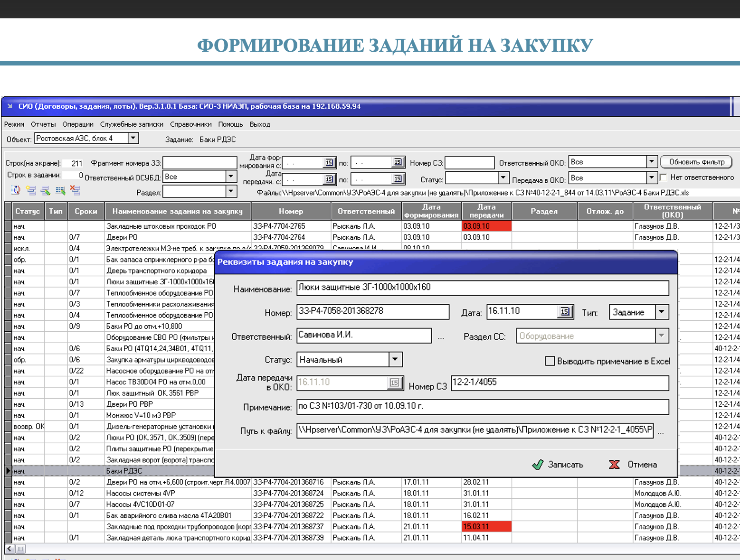Click Записать to save the task
740x560 pixels.
tap(558, 465)
